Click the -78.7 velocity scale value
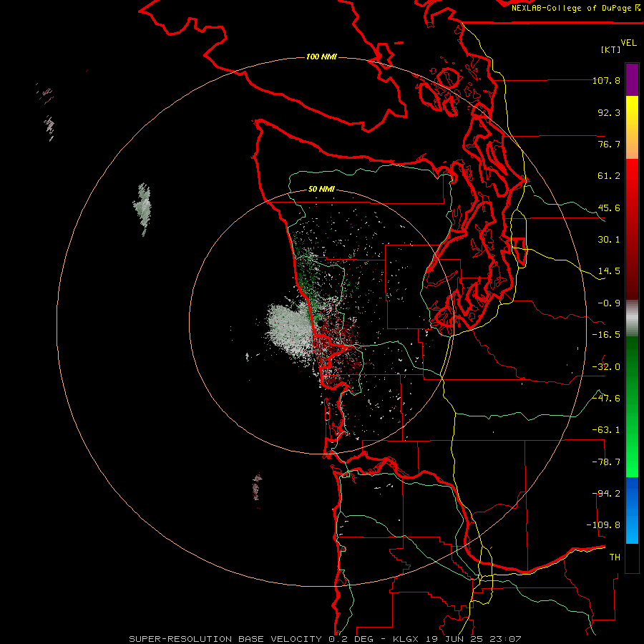 pyautogui.click(x=606, y=462)
